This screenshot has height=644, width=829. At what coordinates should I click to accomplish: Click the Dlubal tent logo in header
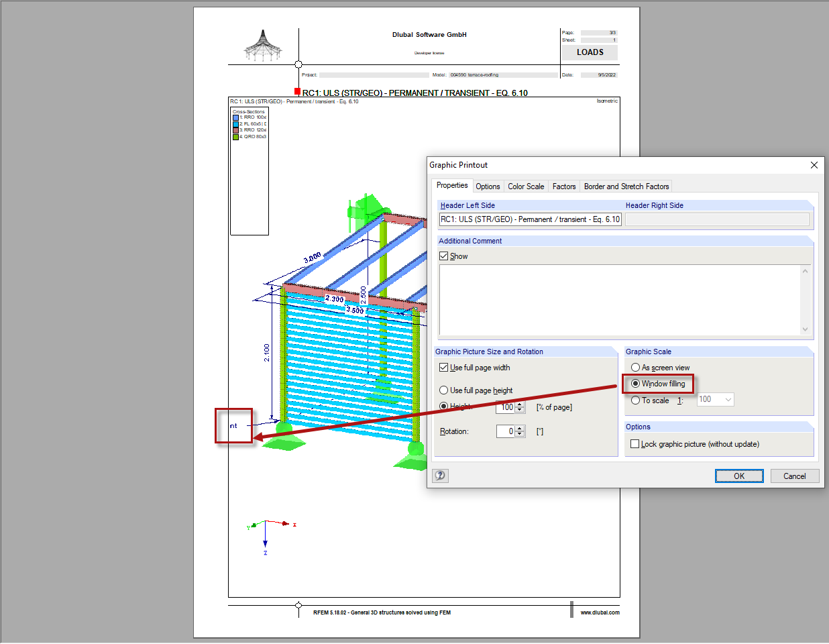click(263, 46)
